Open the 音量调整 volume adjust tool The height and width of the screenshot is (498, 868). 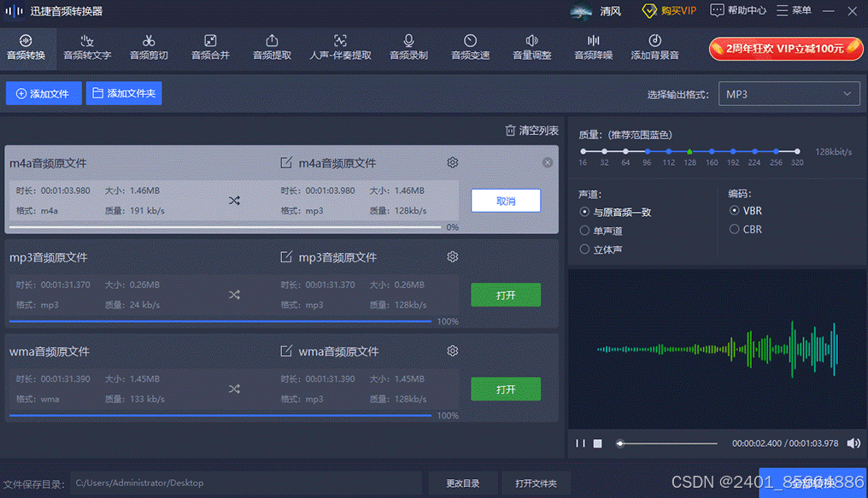point(531,48)
